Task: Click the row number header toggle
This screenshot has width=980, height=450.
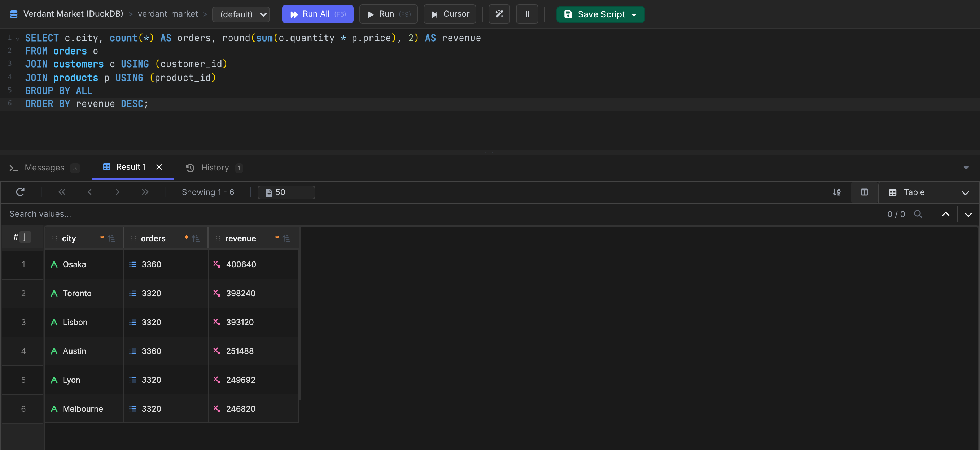Action: click(24, 237)
